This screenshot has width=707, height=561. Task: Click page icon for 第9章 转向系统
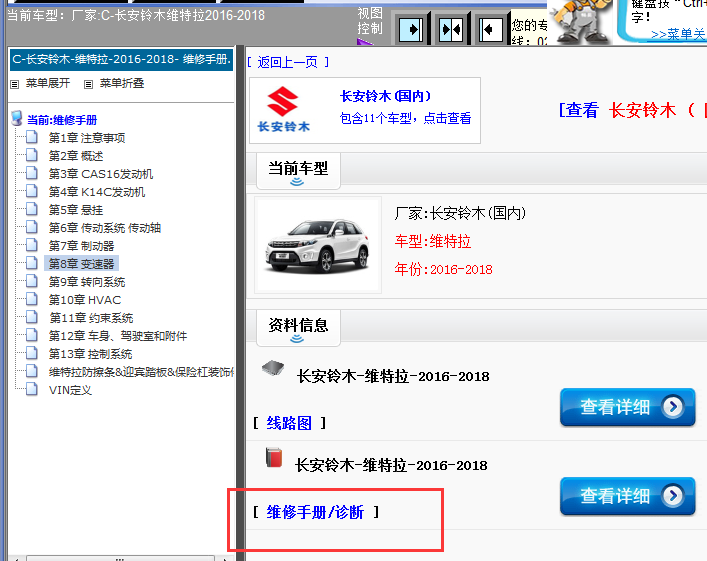click(x=32, y=281)
